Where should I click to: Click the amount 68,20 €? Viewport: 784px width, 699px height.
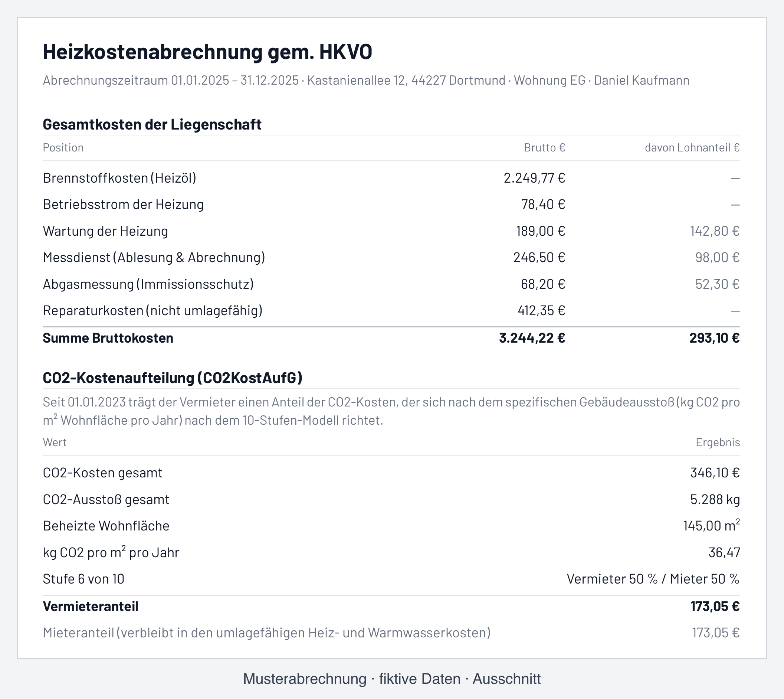pyautogui.click(x=543, y=284)
